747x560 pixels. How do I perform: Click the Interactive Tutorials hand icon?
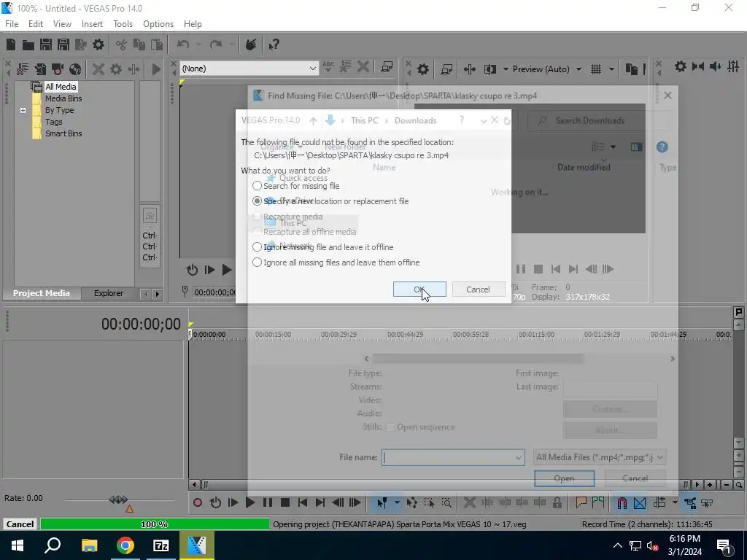251,44
